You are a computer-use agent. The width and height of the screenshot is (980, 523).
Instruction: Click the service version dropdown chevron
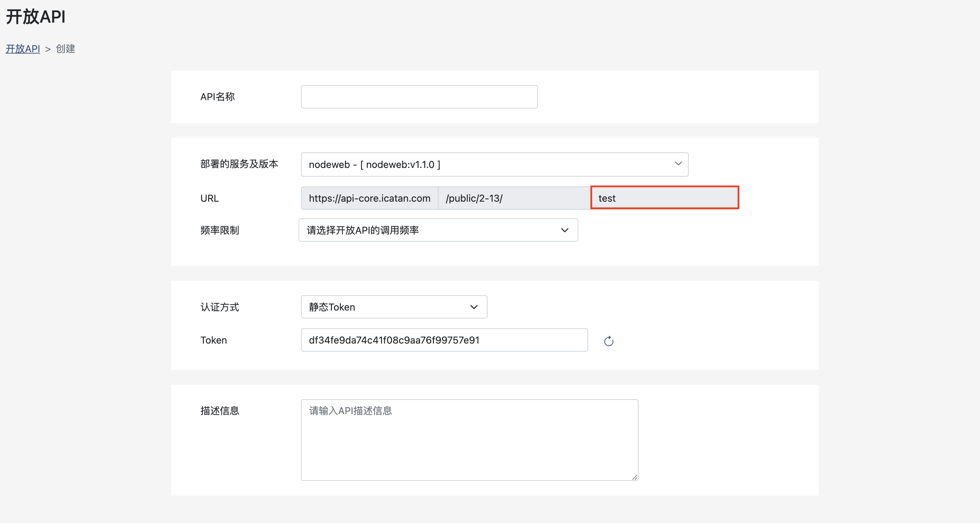click(x=678, y=164)
